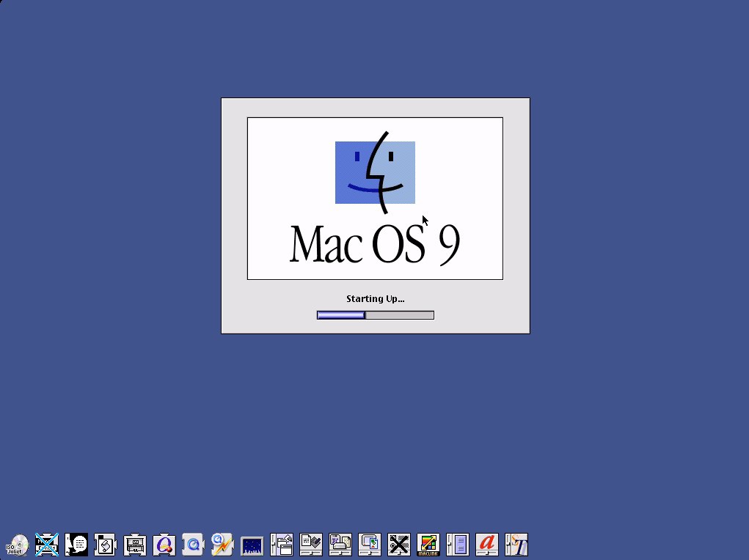Screen dimensions: 749x560
Task: Click the night sky city skyline icon
Action: (x=252, y=545)
